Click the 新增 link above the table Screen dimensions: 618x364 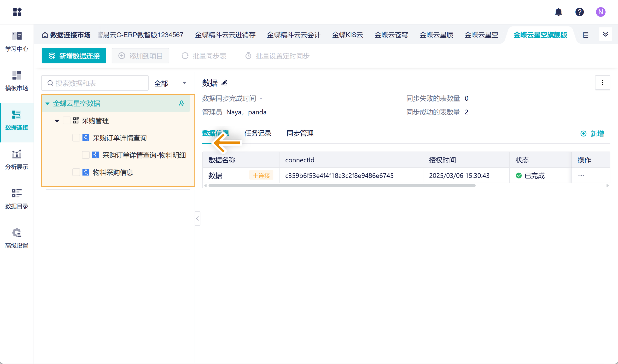pos(592,134)
